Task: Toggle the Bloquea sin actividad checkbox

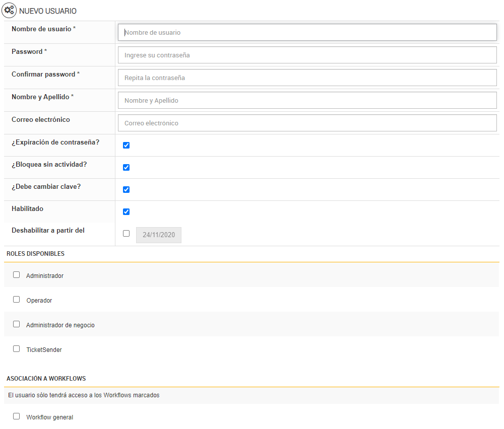Action: coord(126,167)
